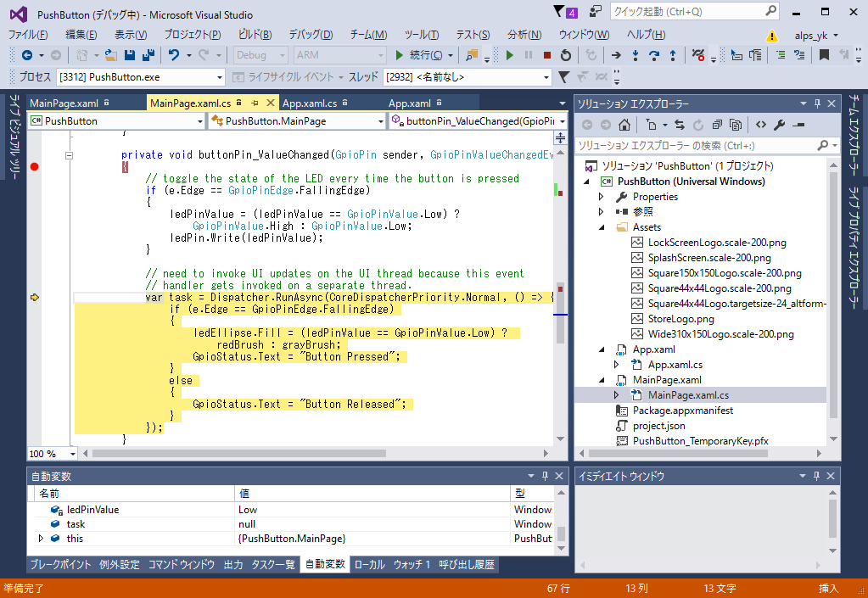Close the MainPage.xaml.cs tab
The height and width of the screenshot is (598, 868).
(x=270, y=103)
